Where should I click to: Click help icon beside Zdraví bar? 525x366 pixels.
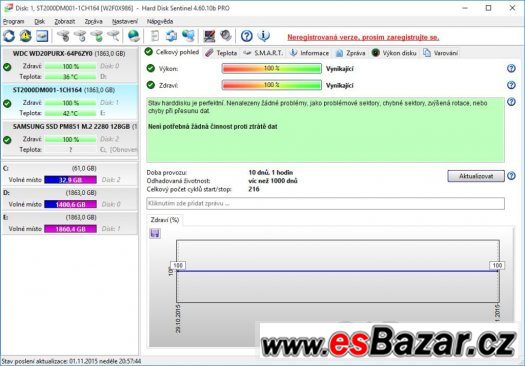pos(511,85)
